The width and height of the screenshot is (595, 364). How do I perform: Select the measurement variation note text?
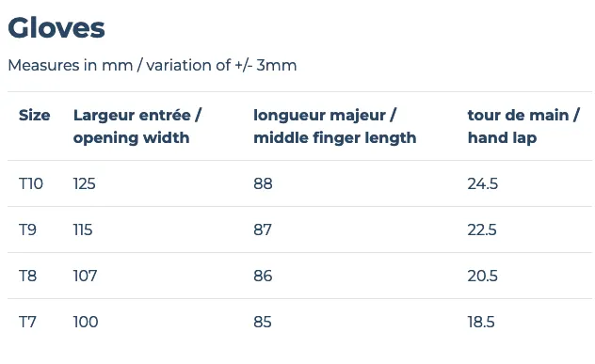pyautogui.click(x=153, y=65)
